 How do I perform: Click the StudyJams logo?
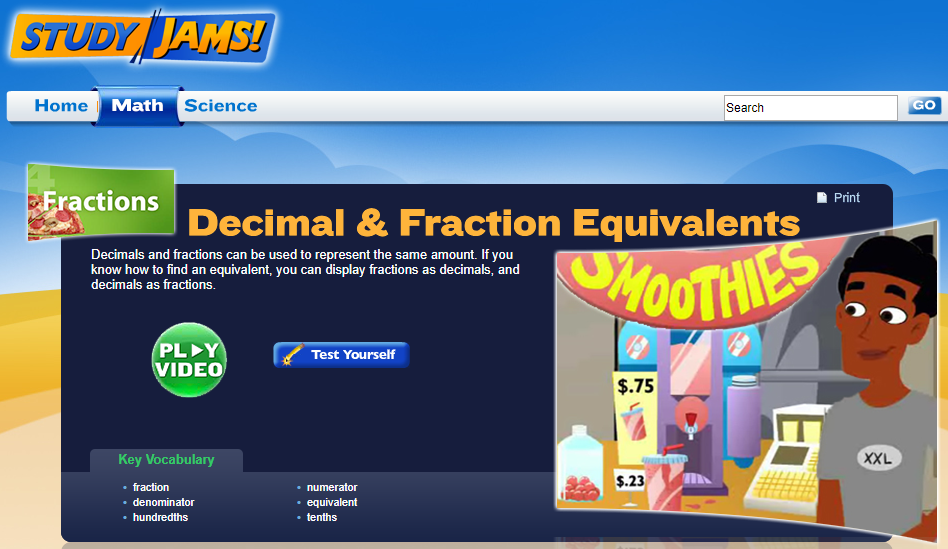[x=142, y=36]
